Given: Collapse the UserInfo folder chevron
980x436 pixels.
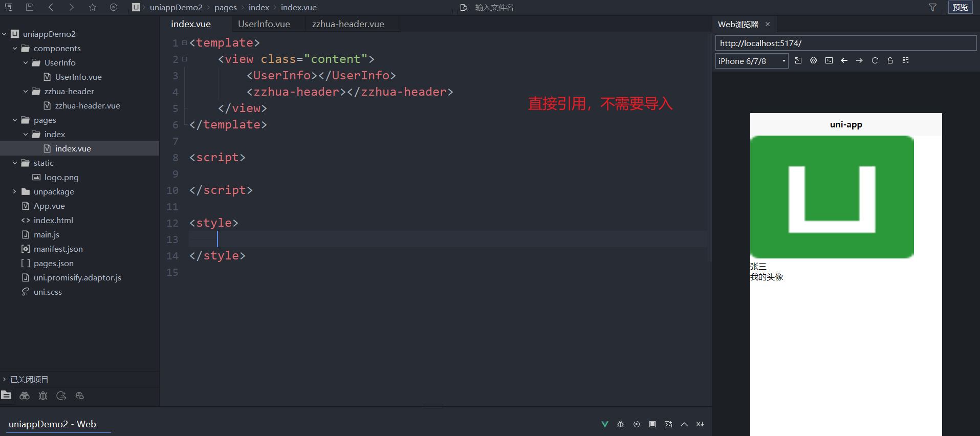Looking at the screenshot, I should click(26, 62).
